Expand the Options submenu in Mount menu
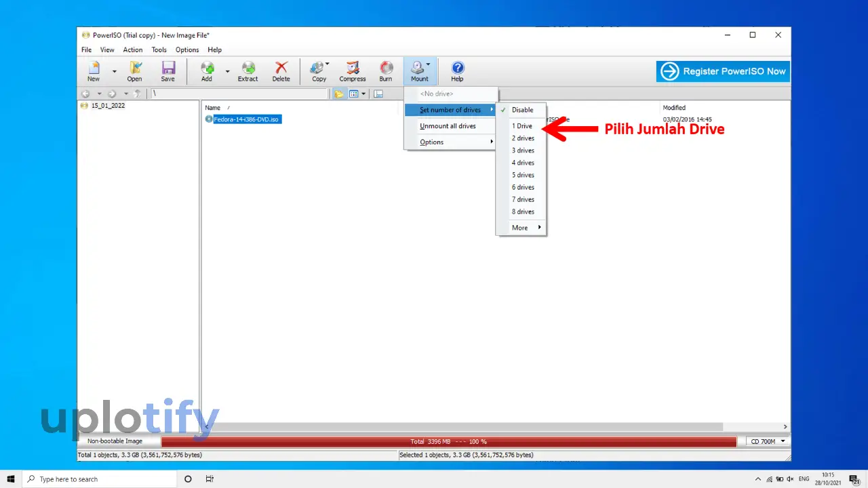The image size is (868, 488). [x=450, y=142]
